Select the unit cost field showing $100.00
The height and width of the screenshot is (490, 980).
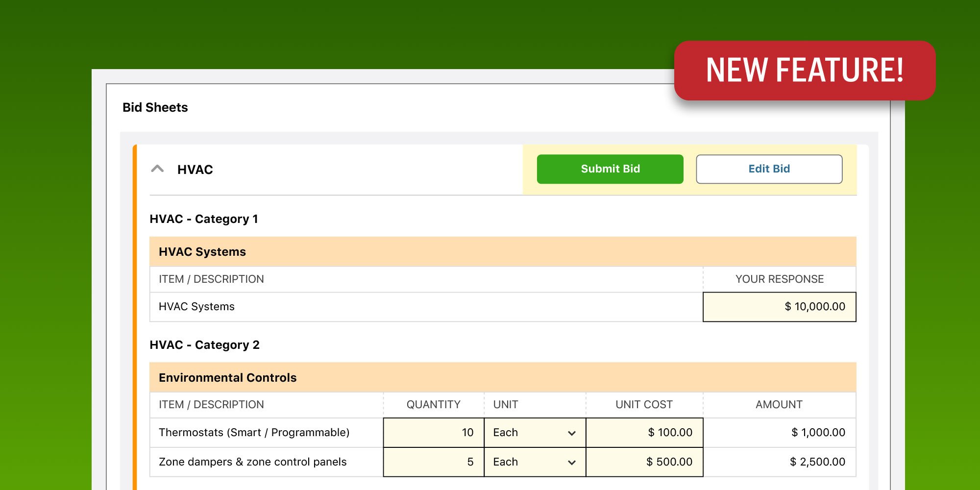coord(644,433)
